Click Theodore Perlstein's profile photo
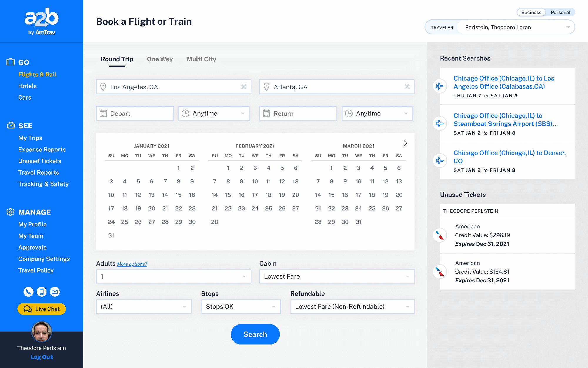The image size is (588, 368). click(41, 332)
